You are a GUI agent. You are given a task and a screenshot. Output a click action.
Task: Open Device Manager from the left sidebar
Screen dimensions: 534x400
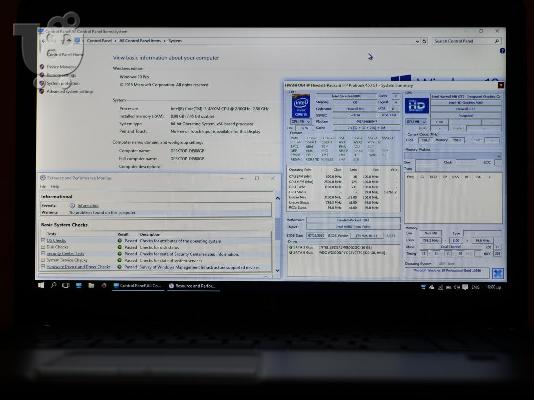click(61, 67)
